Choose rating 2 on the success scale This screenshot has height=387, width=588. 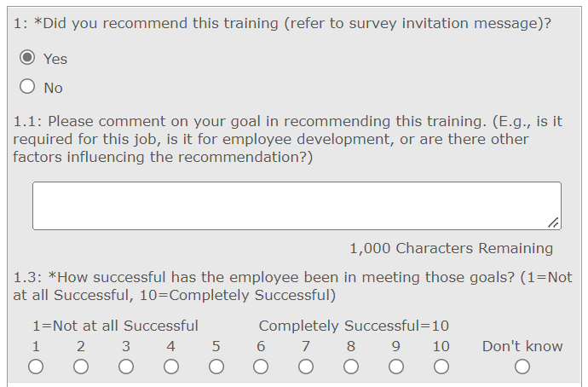tap(81, 367)
